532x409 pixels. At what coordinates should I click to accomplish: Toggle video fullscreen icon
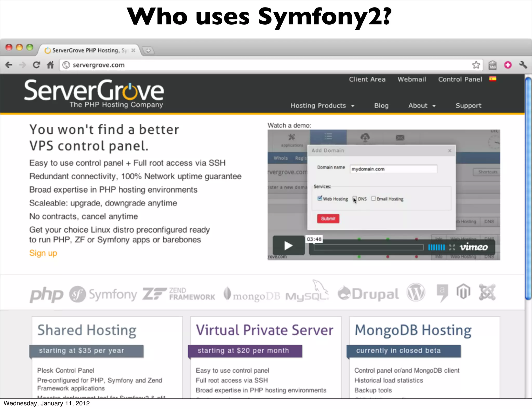452,247
